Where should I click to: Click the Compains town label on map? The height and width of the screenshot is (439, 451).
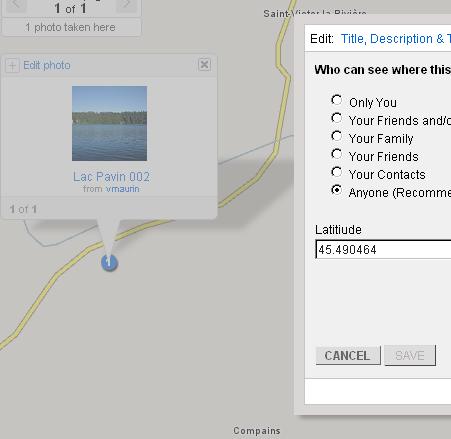pos(257,431)
